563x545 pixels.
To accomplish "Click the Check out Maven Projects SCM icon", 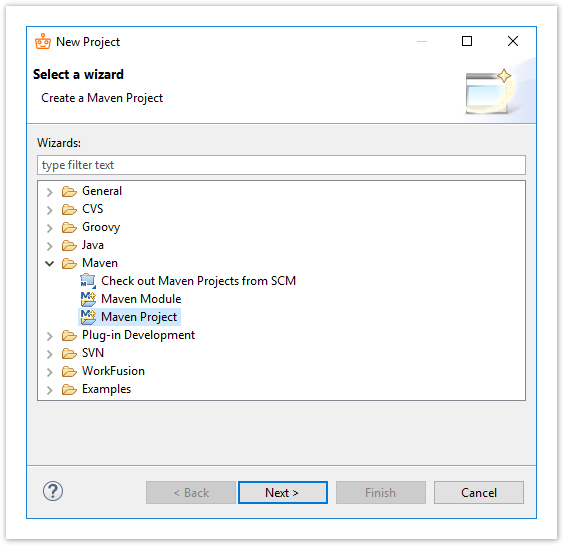I will tap(88, 281).
